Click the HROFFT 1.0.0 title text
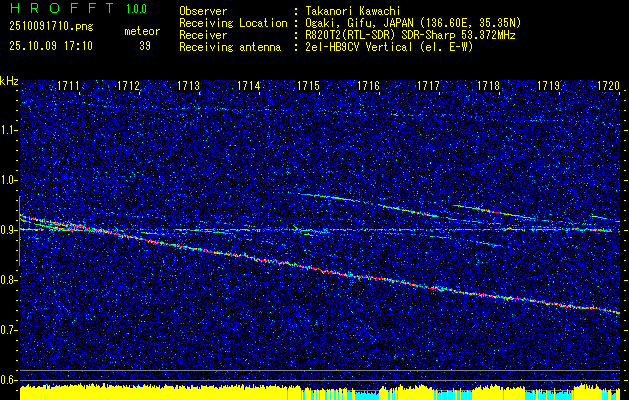 click(x=78, y=8)
